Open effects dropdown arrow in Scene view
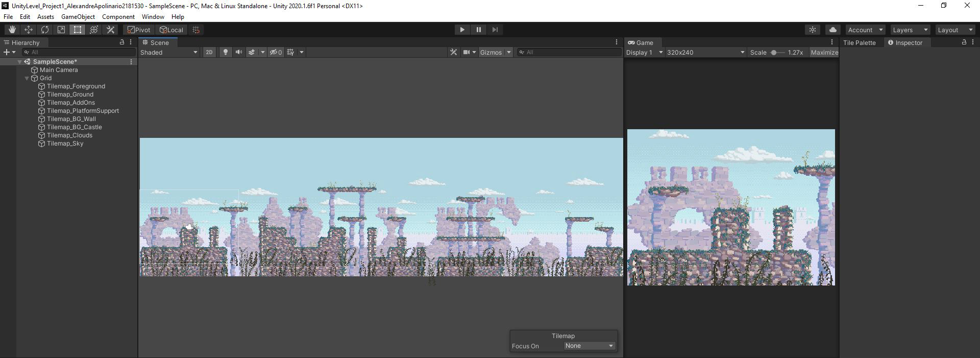 coord(263,52)
